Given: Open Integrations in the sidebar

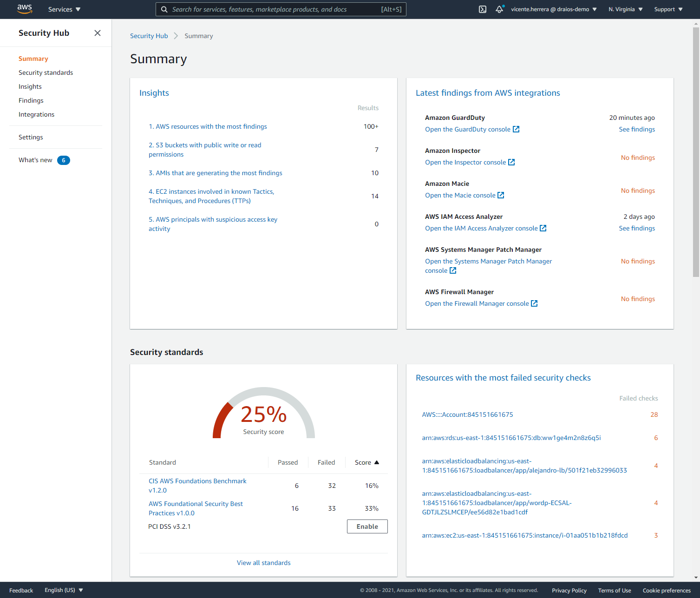Looking at the screenshot, I should point(36,114).
